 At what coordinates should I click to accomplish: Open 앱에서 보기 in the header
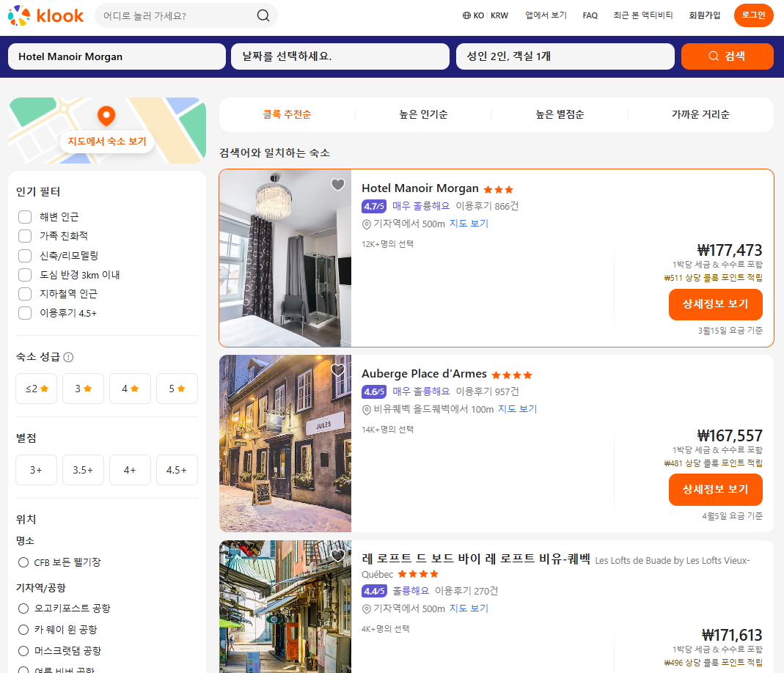pyautogui.click(x=546, y=15)
